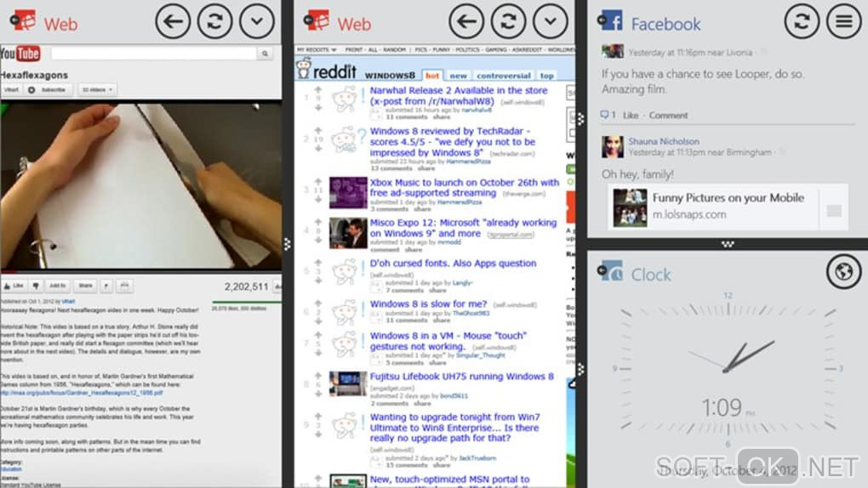The height and width of the screenshot is (488, 868).
Task: Open GAMING in the reddit top bar
Action: click(495, 50)
